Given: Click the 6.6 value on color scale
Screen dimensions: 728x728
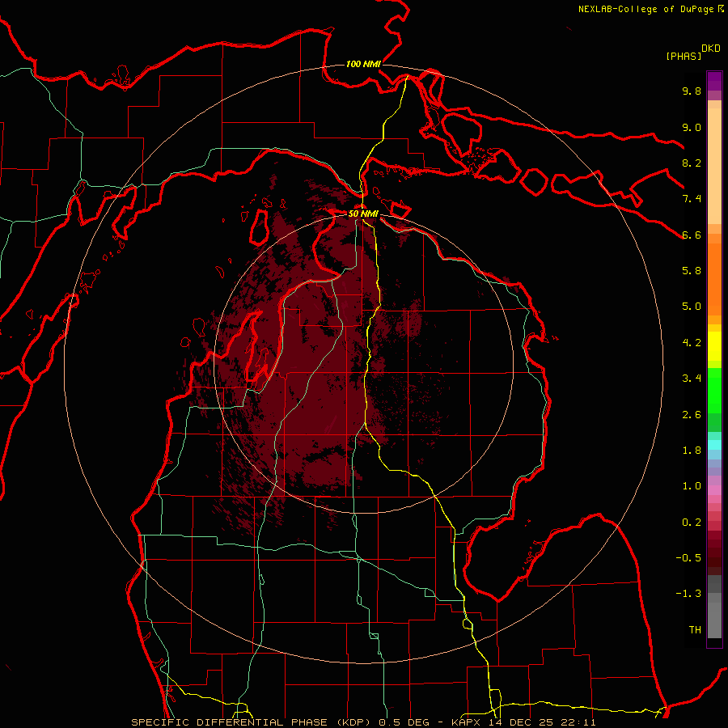Looking at the screenshot, I should [692, 235].
